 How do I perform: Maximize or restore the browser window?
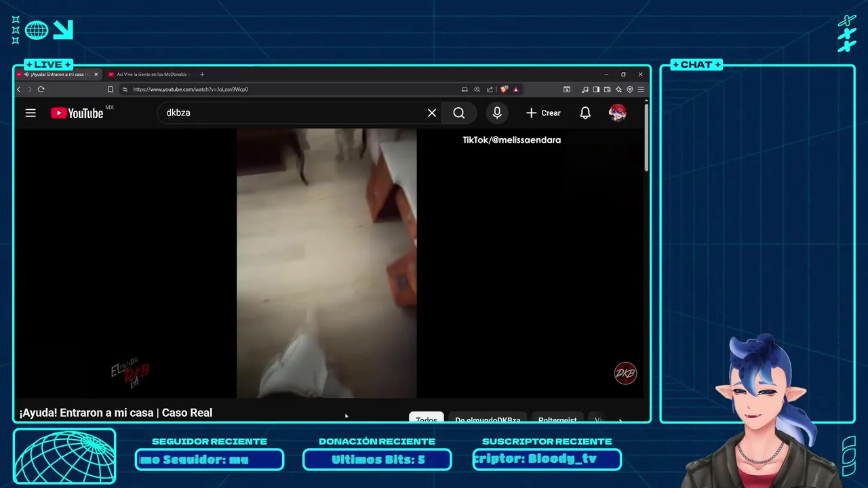(623, 75)
